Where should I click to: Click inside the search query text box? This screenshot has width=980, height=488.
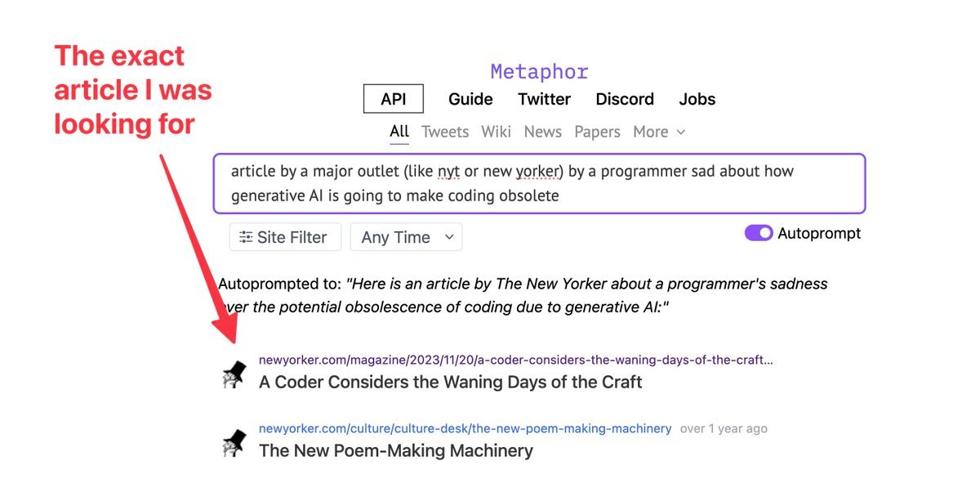pyautogui.click(x=539, y=183)
